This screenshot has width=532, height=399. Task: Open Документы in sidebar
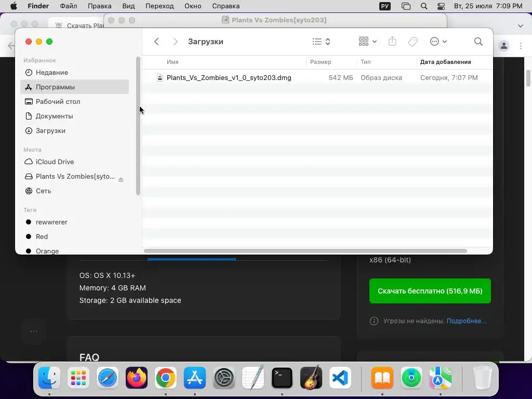tap(75, 116)
